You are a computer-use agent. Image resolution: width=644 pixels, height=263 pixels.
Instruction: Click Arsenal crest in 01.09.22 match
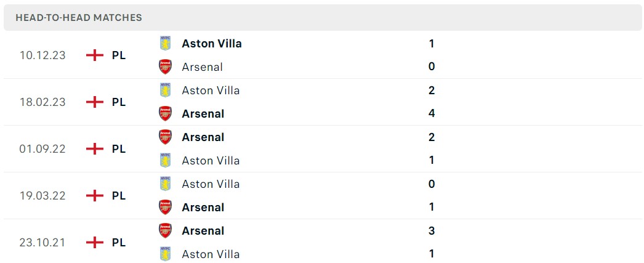165,137
